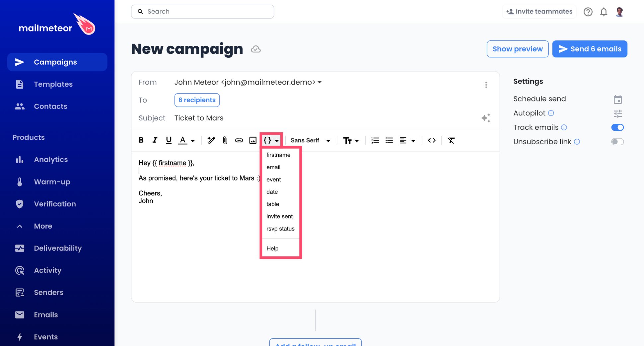Choose the invite sent variable
Screen dimensions: 644x346
279,216
